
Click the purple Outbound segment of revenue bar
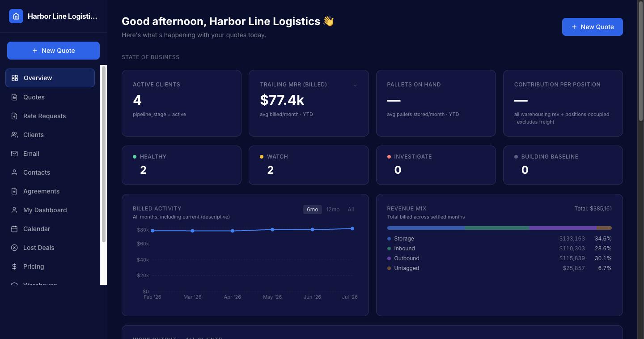coord(563,228)
